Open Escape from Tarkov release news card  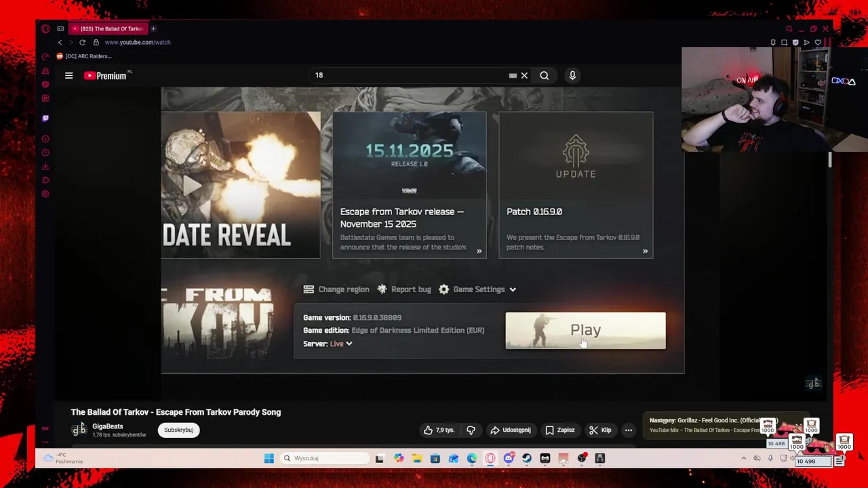coord(409,185)
